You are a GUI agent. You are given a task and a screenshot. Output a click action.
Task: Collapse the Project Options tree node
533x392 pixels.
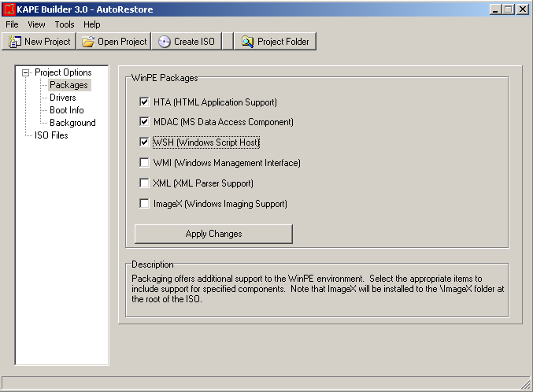[26, 72]
